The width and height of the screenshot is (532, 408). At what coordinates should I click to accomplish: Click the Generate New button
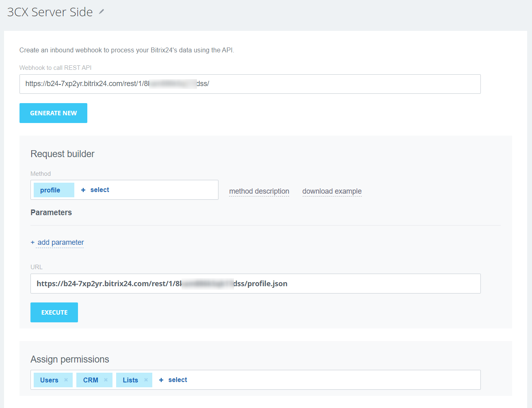[x=53, y=113]
